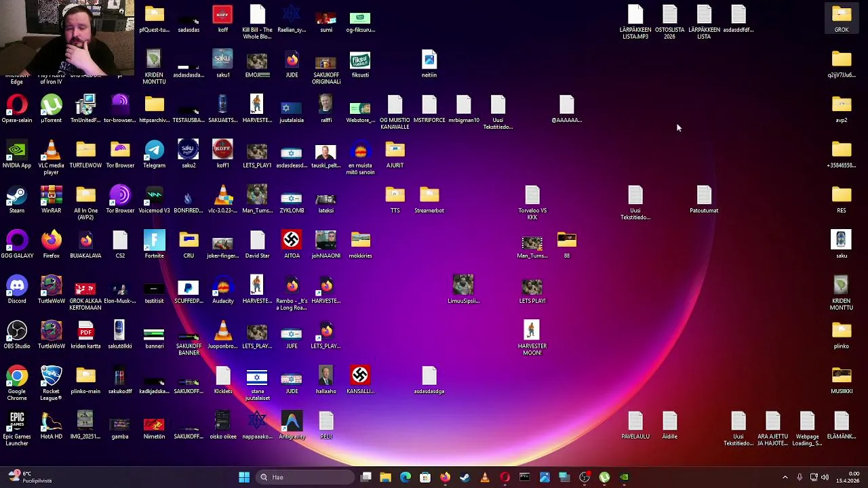Open Microsoft Edge from the taskbar
The width and height of the screenshot is (868, 488).
(406, 477)
